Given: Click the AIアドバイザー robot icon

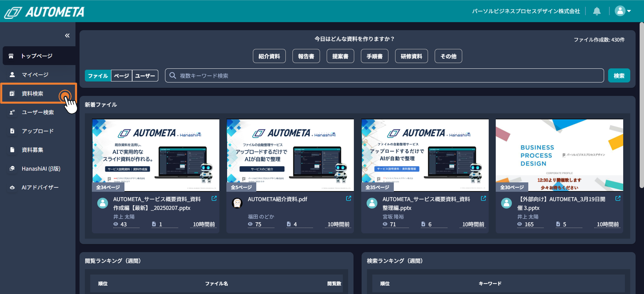Looking at the screenshot, I should 12,187.
